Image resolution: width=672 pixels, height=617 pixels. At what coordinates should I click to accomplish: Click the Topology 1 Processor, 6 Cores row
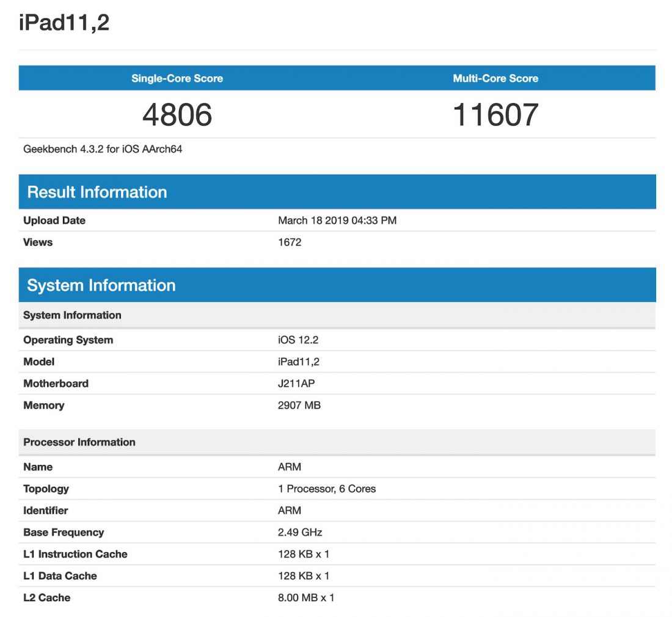(x=327, y=489)
